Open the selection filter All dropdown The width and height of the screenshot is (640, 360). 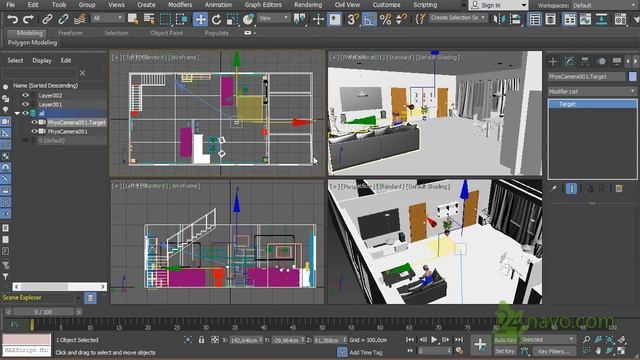107,18
